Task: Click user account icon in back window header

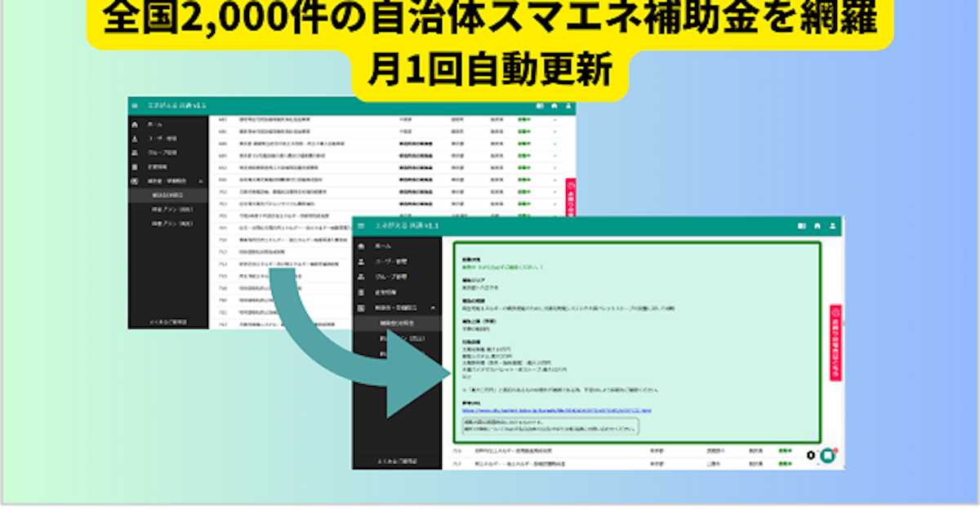Action: coord(568,105)
